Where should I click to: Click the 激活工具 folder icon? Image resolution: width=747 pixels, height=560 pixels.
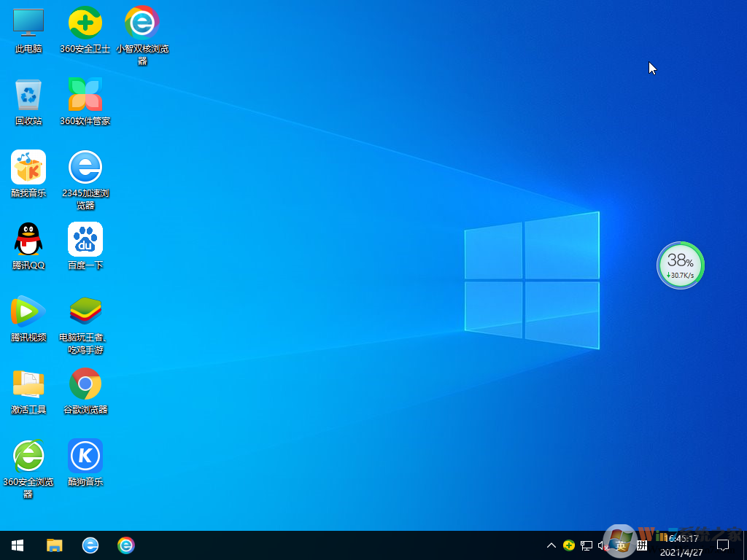(x=28, y=384)
